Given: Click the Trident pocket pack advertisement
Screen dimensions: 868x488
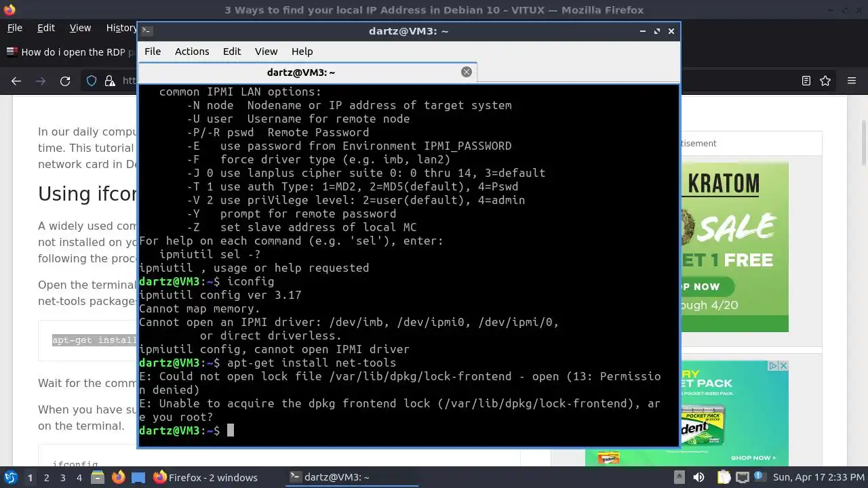Looking at the screenshot, I should (734, 413).
